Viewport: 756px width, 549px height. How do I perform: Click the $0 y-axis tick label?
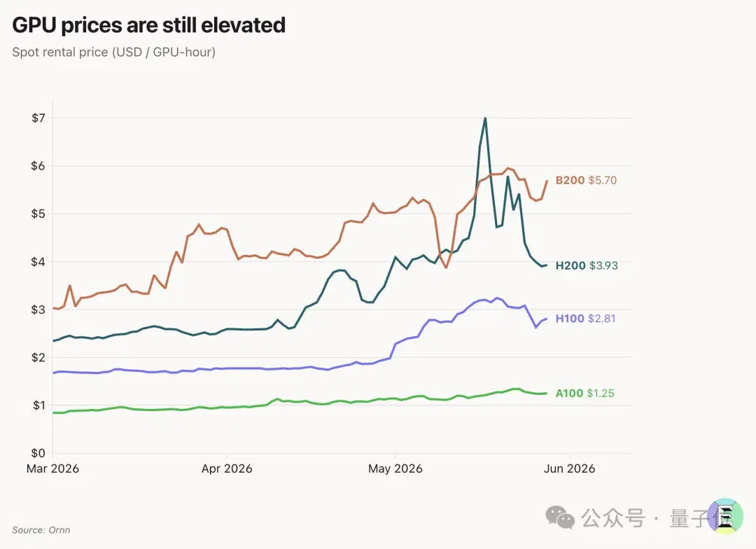coord(38,454)
